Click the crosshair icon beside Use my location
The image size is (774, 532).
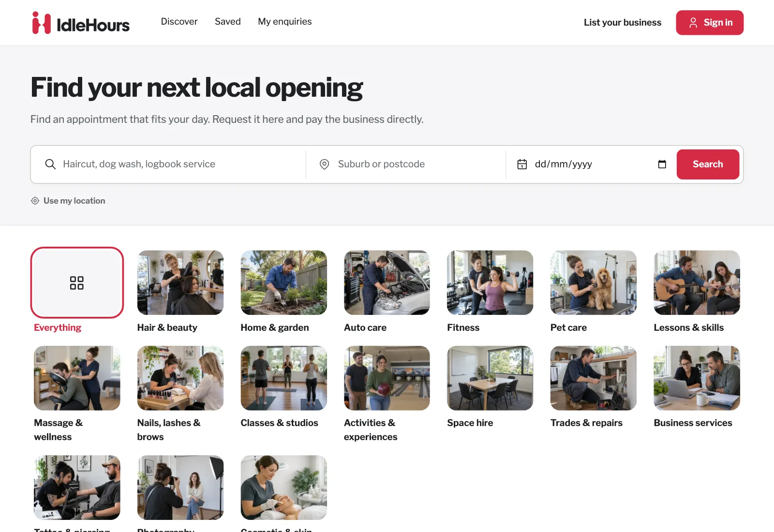(x=35, y=201)
